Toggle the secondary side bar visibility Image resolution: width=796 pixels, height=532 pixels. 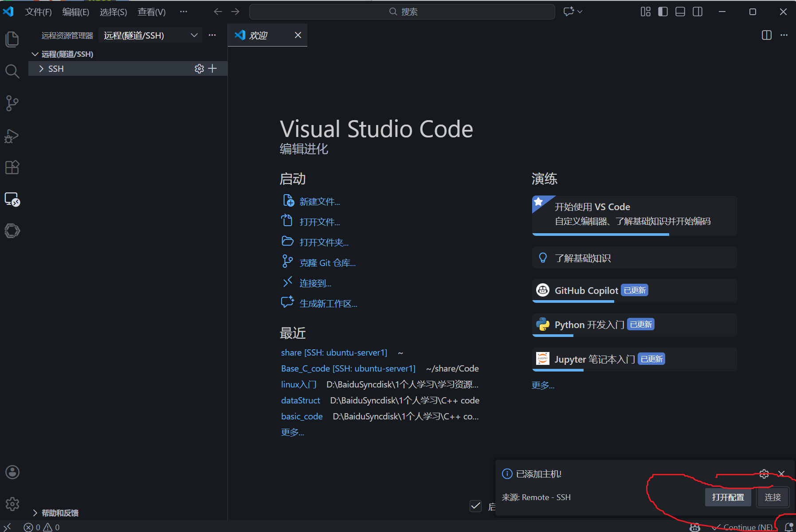[x=698, y=12]
